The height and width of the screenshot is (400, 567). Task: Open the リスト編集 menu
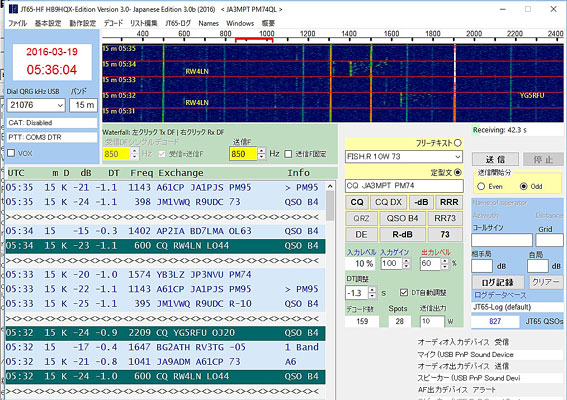coord(144,24)
